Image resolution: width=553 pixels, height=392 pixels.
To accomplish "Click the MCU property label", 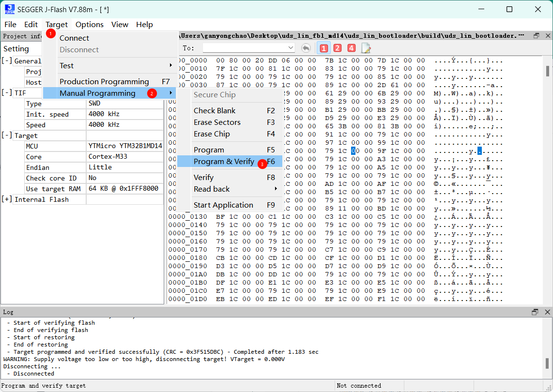I will pyautogui.click(x=32, y=146).
